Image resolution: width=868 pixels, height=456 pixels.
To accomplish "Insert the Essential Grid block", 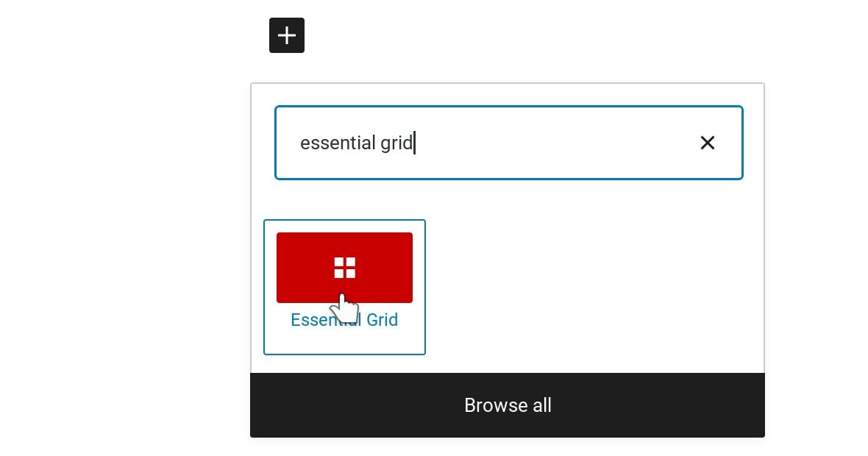I will [344, 288].
